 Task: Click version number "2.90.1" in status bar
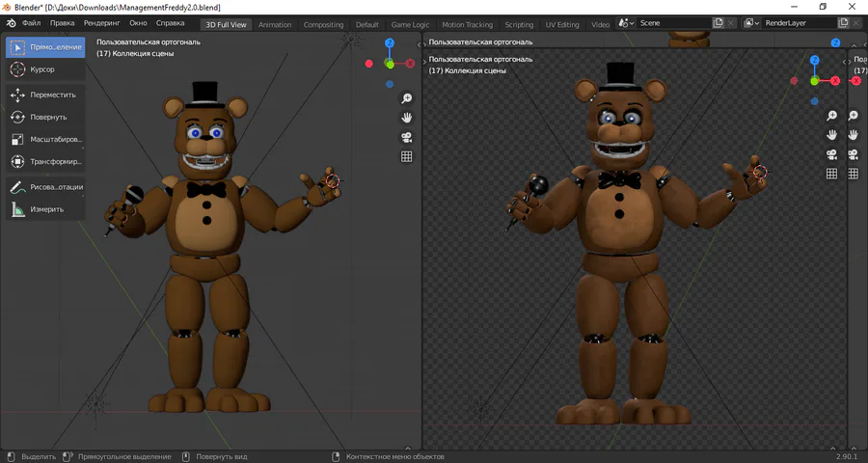point(847,457)
